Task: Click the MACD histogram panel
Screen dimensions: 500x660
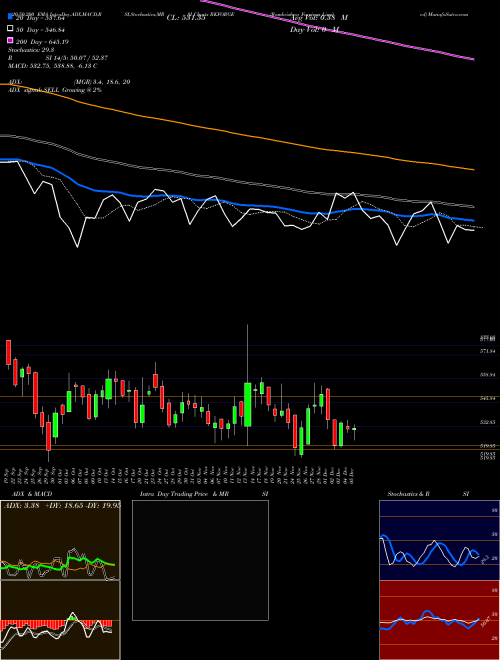Action: click(x=60, y=620)
